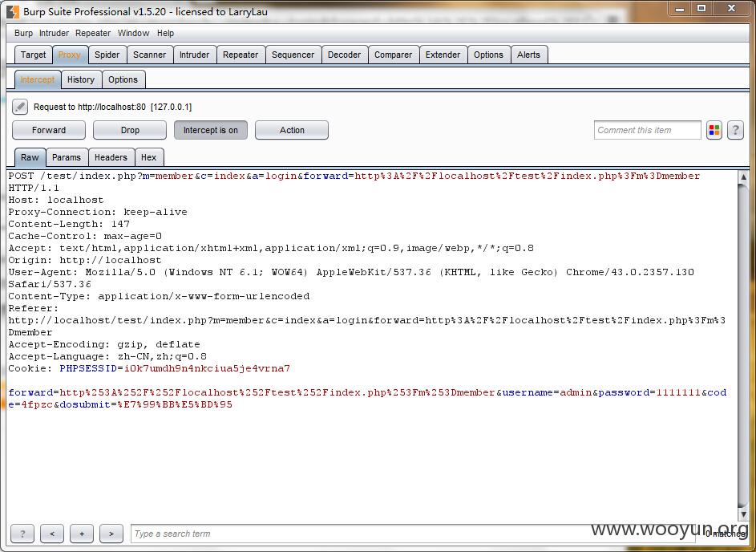Toggle the Intercept is on button
This screenshot has width=756, height=552.
210,130
